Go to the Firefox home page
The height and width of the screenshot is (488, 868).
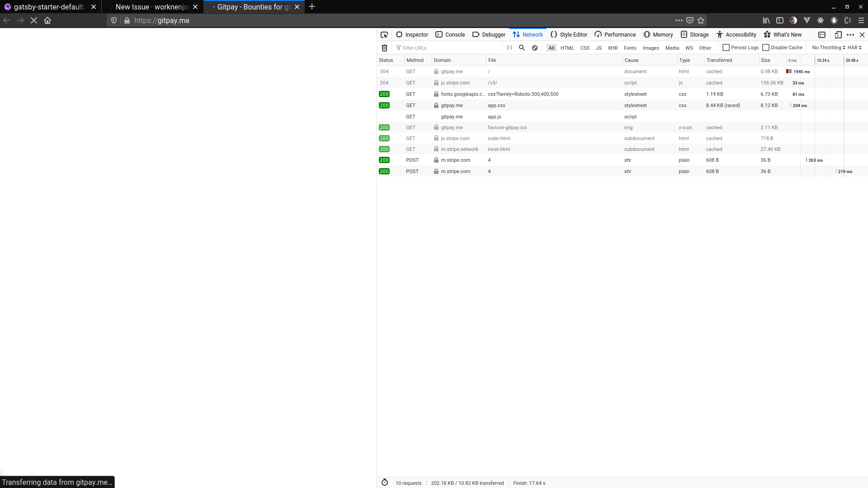tap(47, 20)
